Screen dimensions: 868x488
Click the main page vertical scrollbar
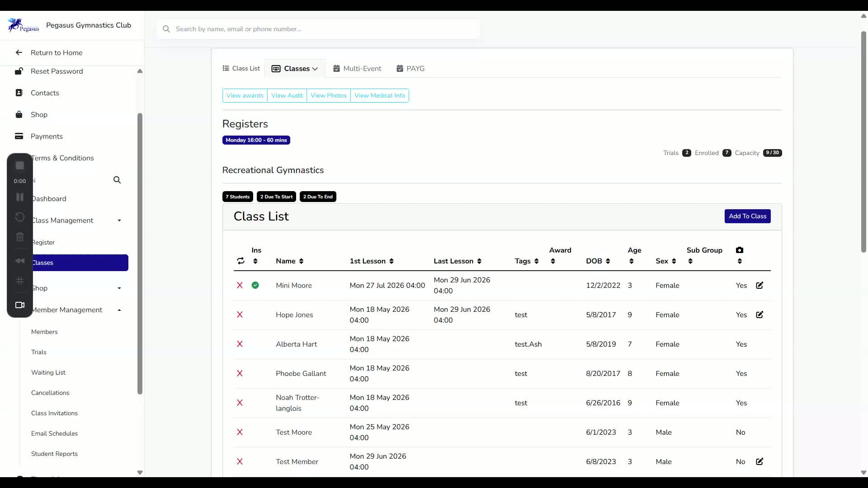pos(863,142)
